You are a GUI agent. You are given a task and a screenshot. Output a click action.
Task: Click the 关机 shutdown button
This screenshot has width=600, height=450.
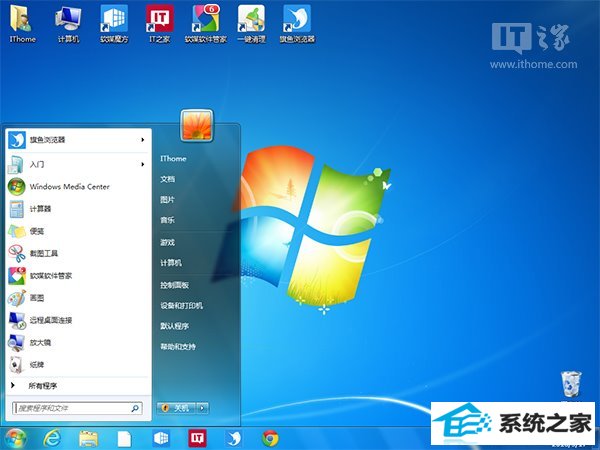[176, 408]
